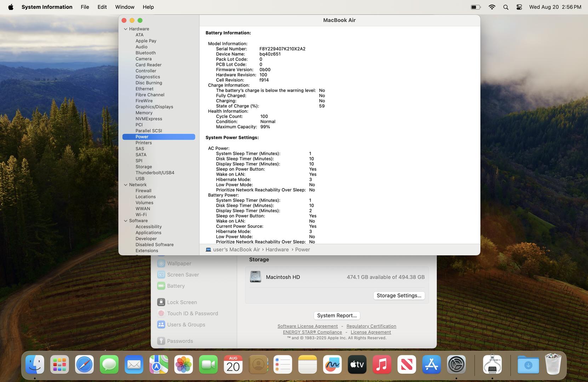This screenshot has width=588, height=382.
Task: Open Maps app in the Dock
Action: [159, 364]
